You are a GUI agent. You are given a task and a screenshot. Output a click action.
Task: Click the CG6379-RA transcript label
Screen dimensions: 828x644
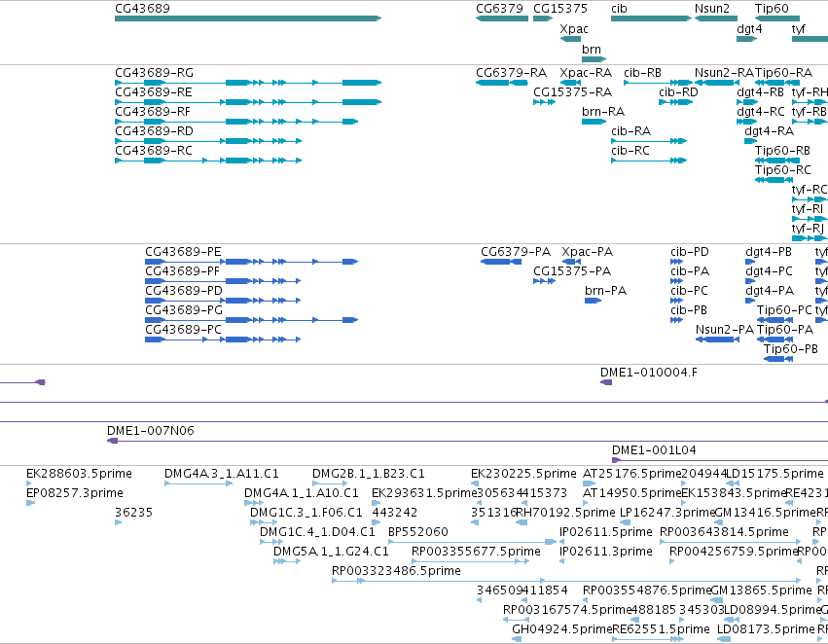tap(511, 73)
